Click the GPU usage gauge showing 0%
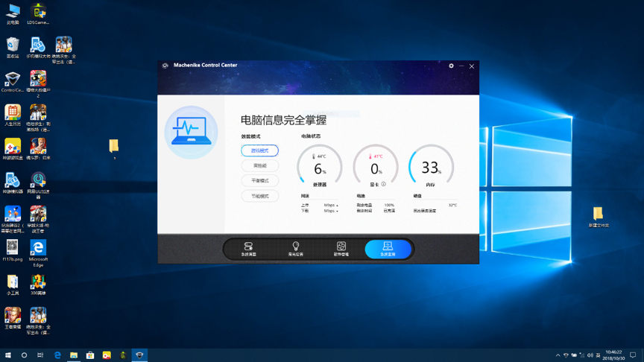Image resolution: width=644 pixels, height=362 pixels. coord(376,166)
